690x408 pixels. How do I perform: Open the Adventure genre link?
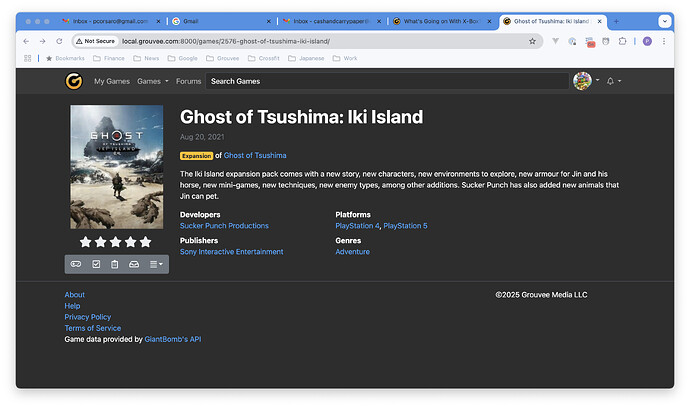click(x=352, y=252)
